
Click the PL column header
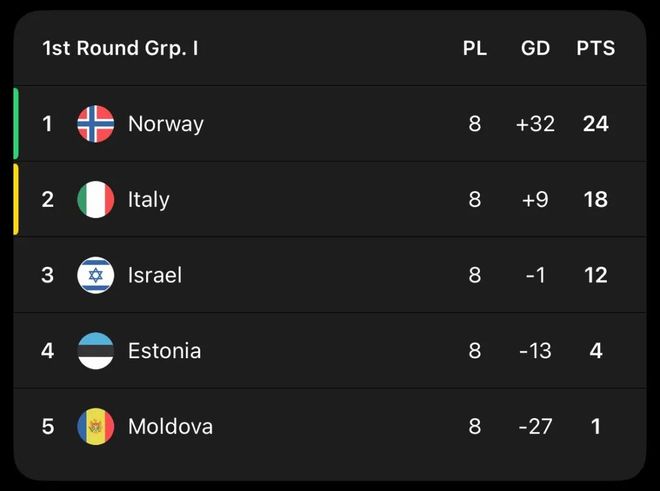pos(475,48)
